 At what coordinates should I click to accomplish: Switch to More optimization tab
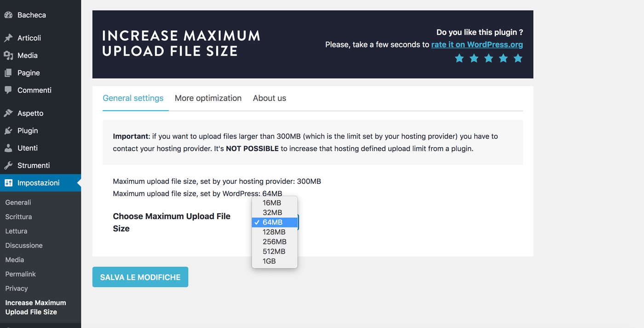(208, 98)
